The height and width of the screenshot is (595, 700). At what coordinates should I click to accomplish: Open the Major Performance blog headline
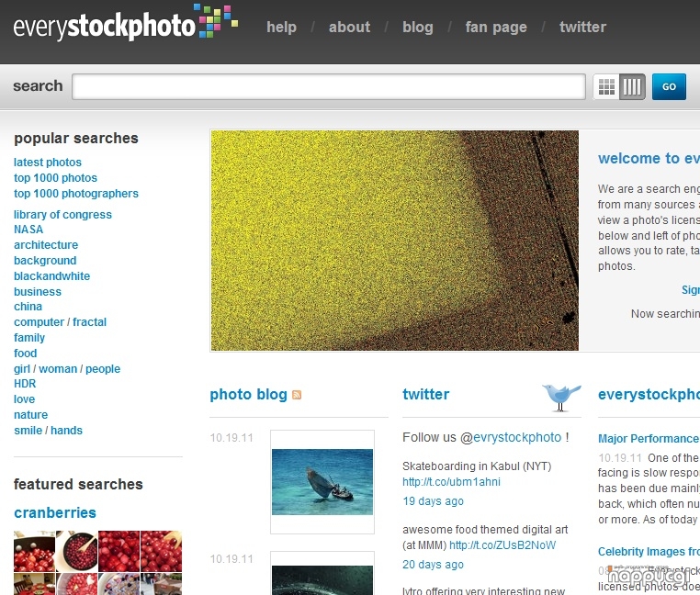[x=649, y=438]
